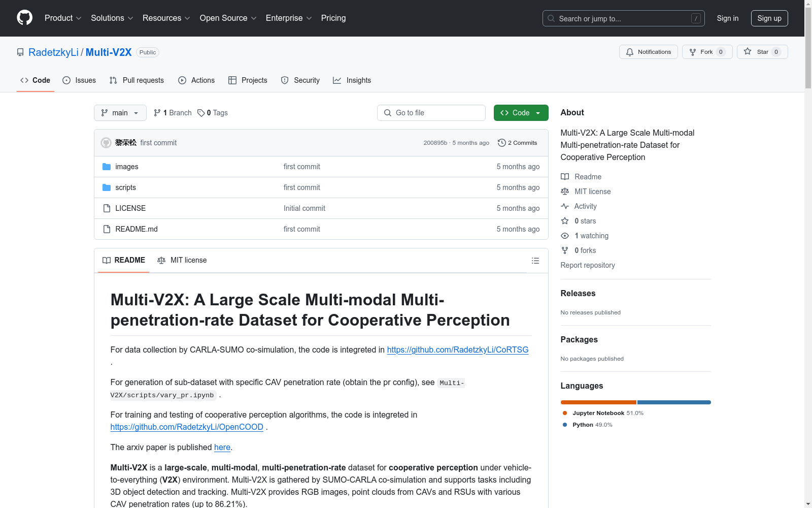Open the MIT license link in About
Image resolution: width=812 pixels, height=508 pixels.
pyautogui.click(x=586, y=192)
